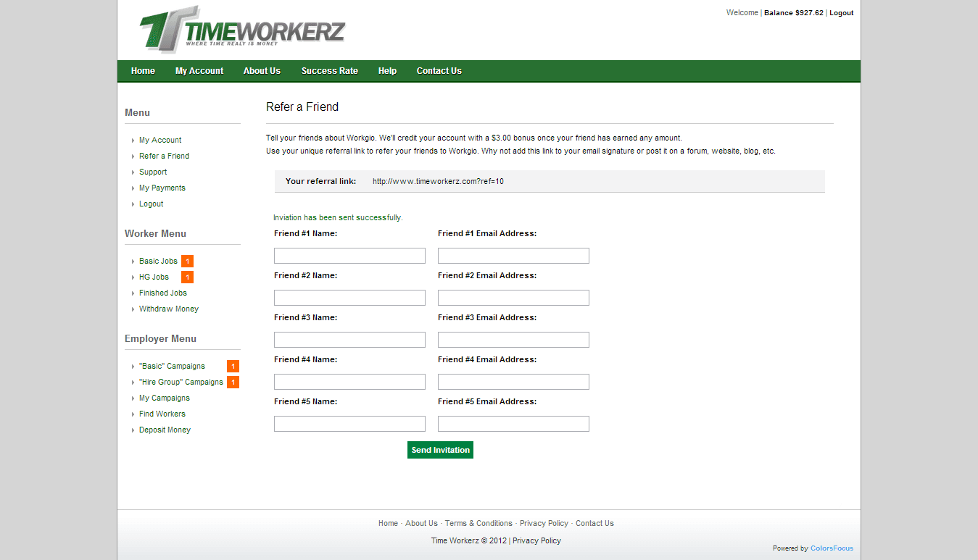Open Deposit Money link
This screenshot has width=978, height=560.
tap(165, 430)
